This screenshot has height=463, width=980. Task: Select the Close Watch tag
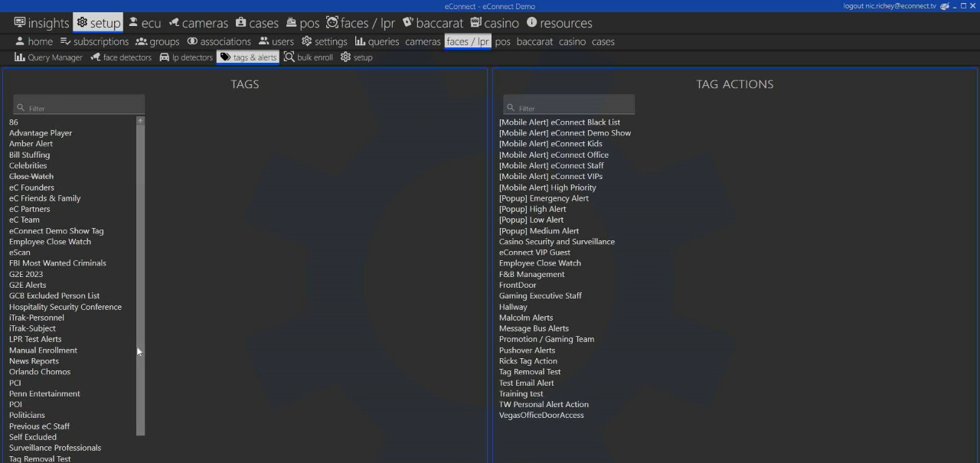31,177
